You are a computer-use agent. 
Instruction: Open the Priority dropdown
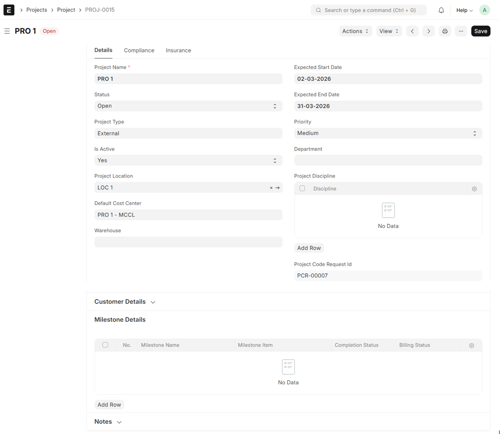pyautogui.click(x=388, y=133)
